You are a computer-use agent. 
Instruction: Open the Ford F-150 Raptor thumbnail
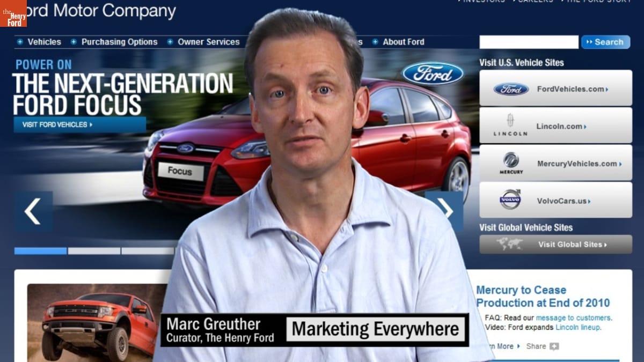[x=97, y=323]
